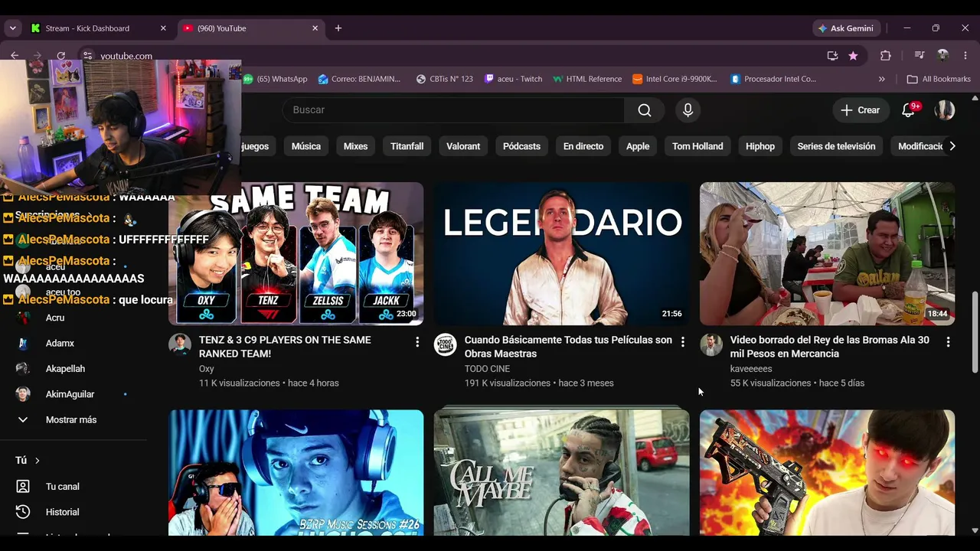Open a new browser tab
Screen dimensions: 980x551
[338, 28]
